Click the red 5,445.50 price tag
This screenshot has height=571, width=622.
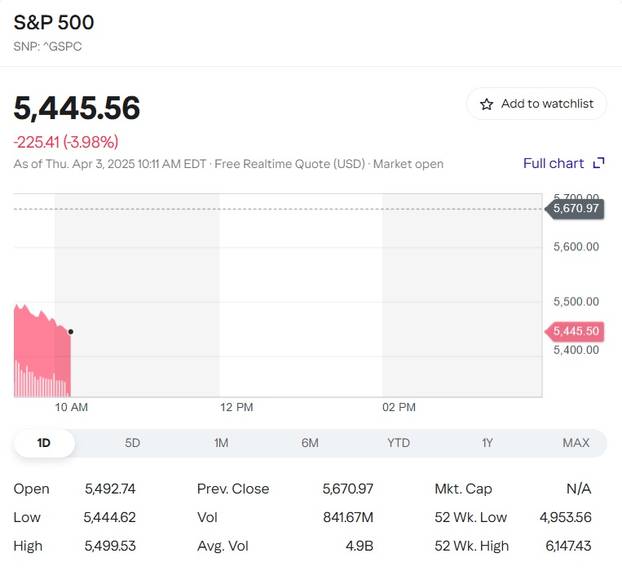coord(575,331)
